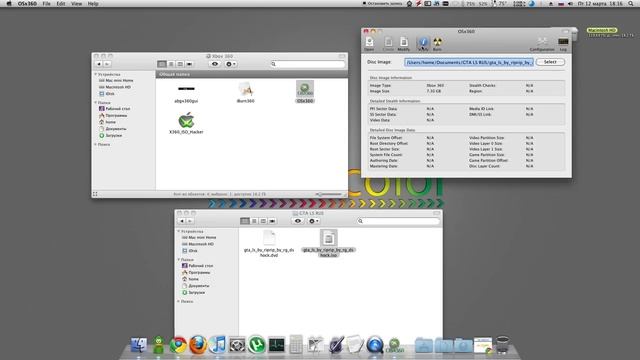Open uTorrent from the Dock

[x=257, y=345]
